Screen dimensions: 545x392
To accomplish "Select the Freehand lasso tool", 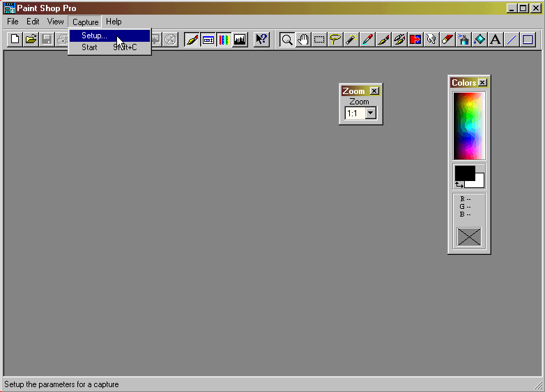I will click(335, 40).
